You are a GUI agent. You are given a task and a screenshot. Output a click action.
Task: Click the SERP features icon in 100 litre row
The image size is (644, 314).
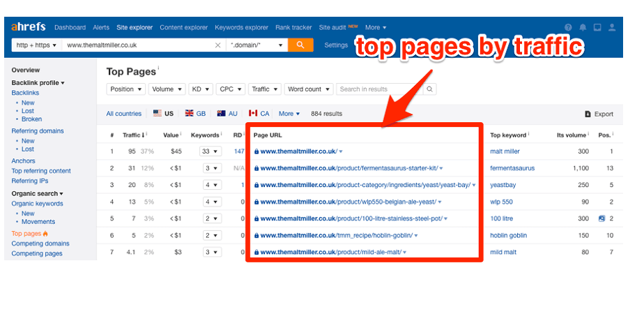point(601,218)
